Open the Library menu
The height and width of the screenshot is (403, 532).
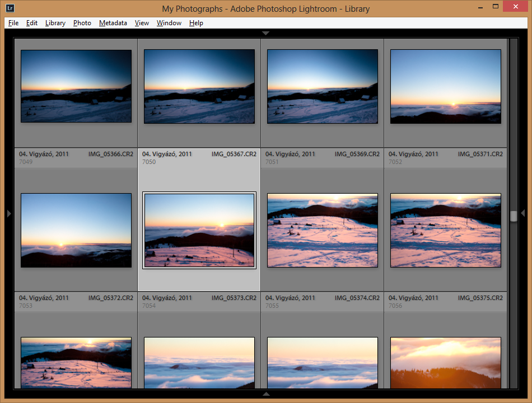click(x=55, y=23)
